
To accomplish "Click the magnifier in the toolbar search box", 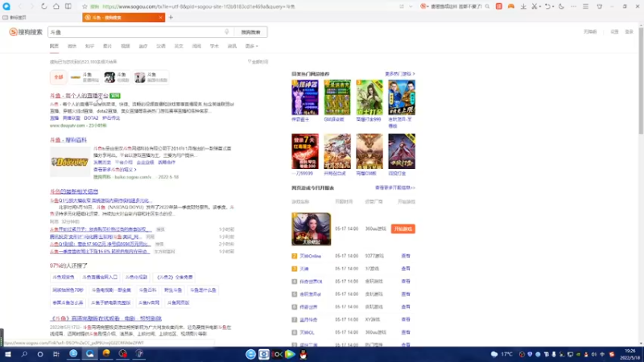I will pyautogui.click(x=487, y=6).
